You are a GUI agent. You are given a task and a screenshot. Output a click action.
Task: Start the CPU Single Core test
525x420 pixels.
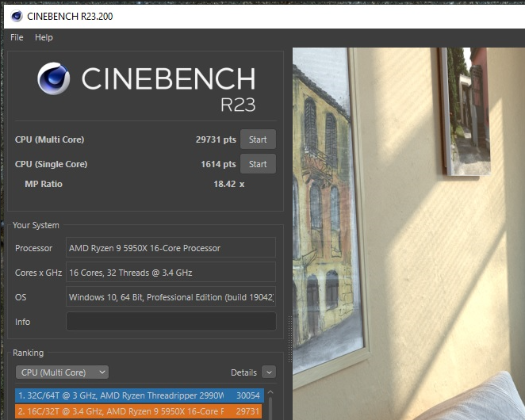(258, 164)
